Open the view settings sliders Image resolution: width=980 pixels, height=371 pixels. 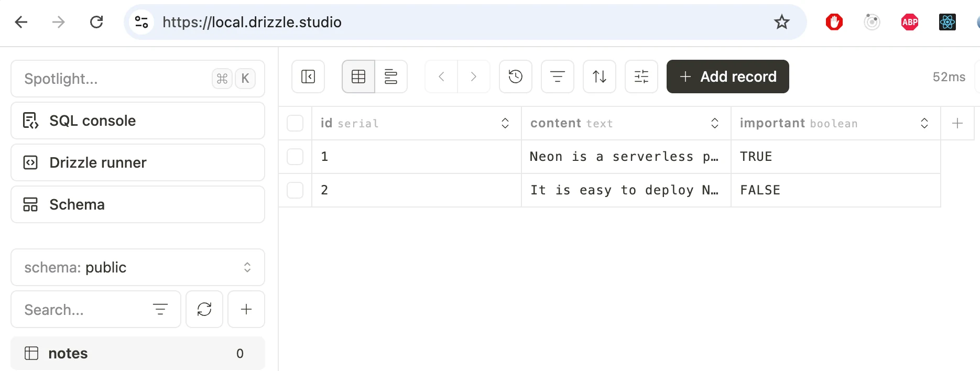tap(641, 77)
